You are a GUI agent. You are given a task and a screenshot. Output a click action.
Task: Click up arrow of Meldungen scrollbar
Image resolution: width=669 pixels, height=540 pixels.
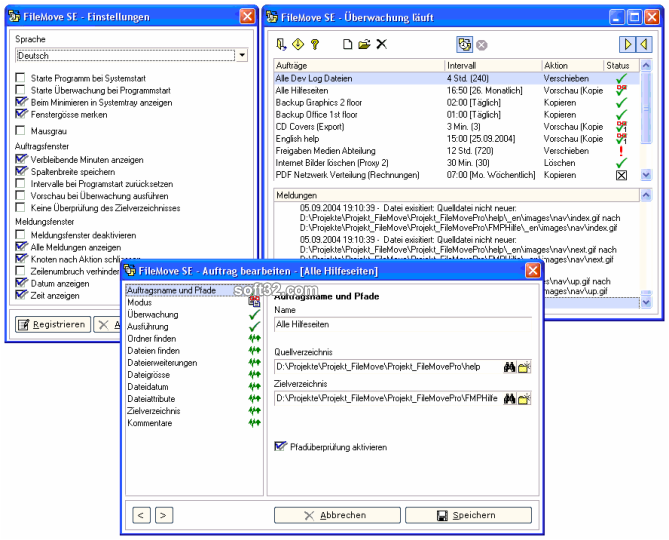[x=646, y=195]
